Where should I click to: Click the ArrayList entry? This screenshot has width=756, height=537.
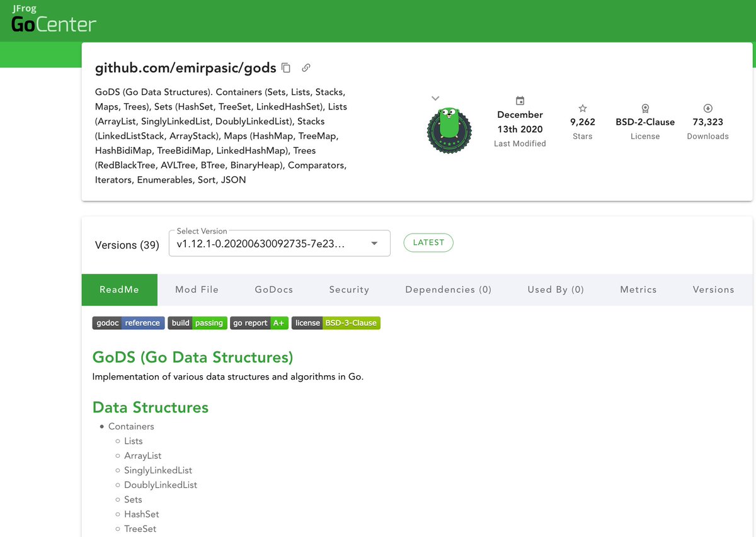(143, 455)
